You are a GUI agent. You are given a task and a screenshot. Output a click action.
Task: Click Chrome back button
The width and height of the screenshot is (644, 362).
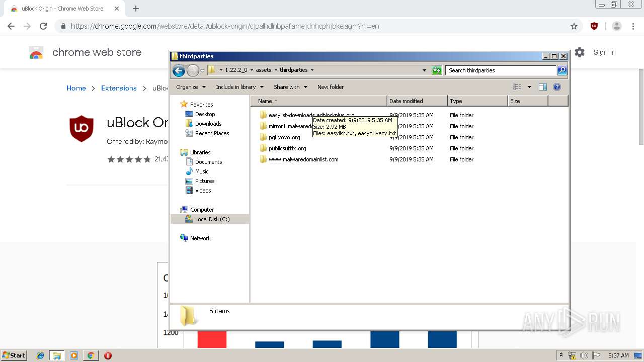[11, 26]
